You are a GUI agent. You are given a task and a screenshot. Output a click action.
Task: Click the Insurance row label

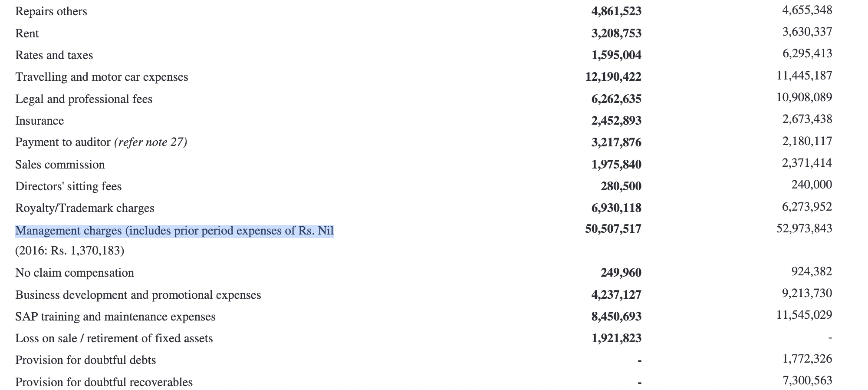coord(39,121)
